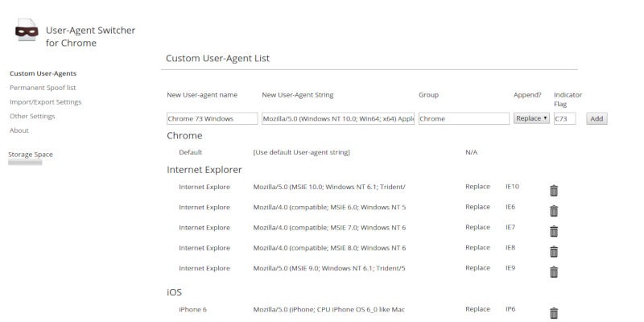Click the iPhone OS 6_0 user-agent string
The image size is (644, 322).
click(x=329, y=309)
